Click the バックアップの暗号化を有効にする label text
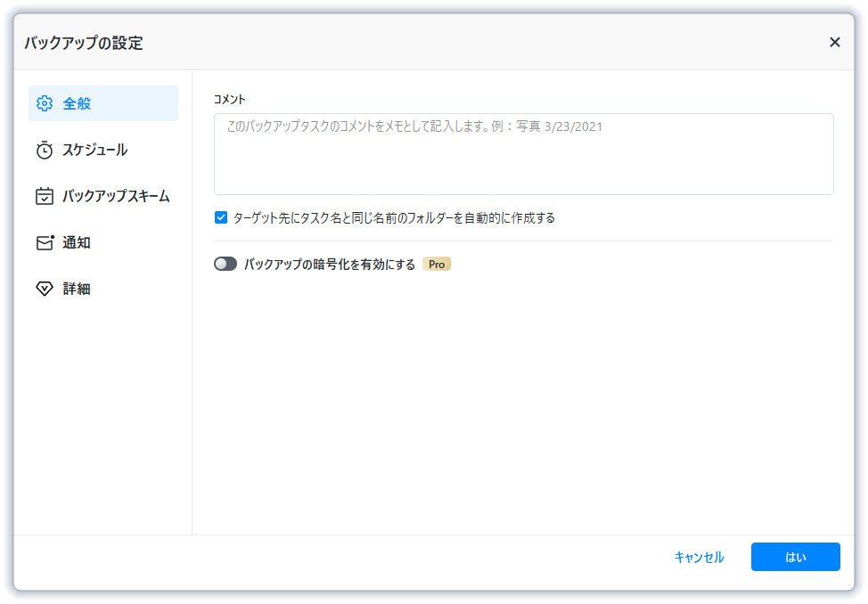 pyautogui.click(x=330, y=265)
